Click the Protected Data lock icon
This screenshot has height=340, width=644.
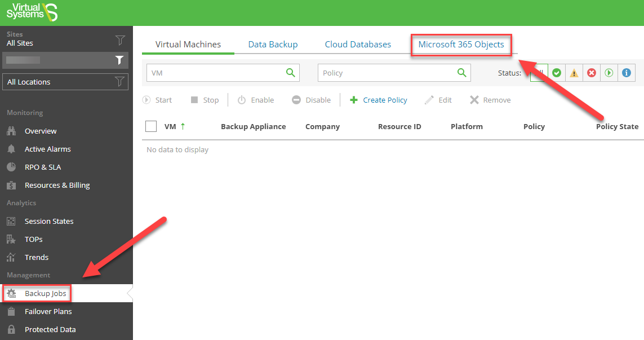tap(11, 330)
